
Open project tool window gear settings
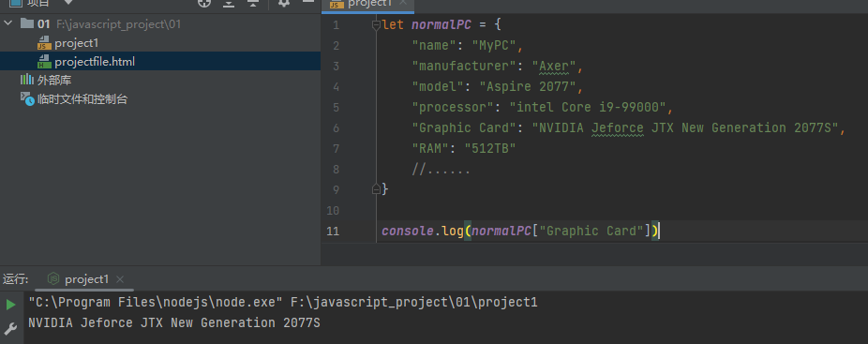click(284, 3)
